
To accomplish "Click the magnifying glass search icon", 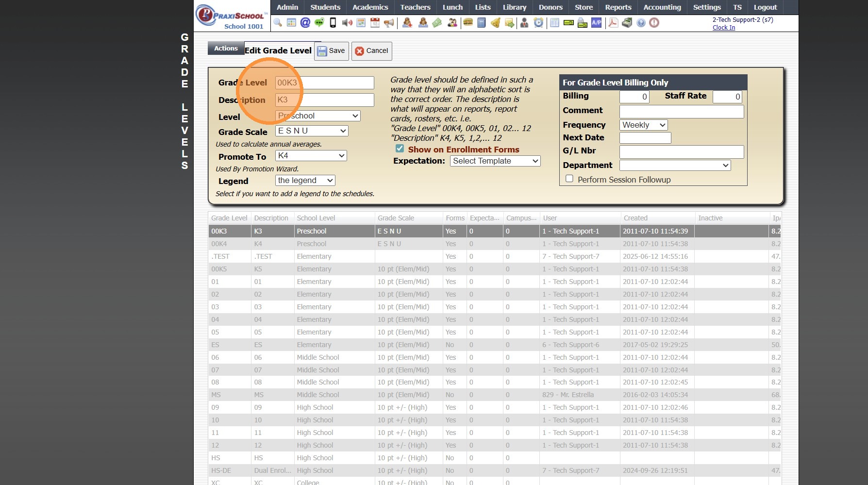I will (x=278, y=23).
